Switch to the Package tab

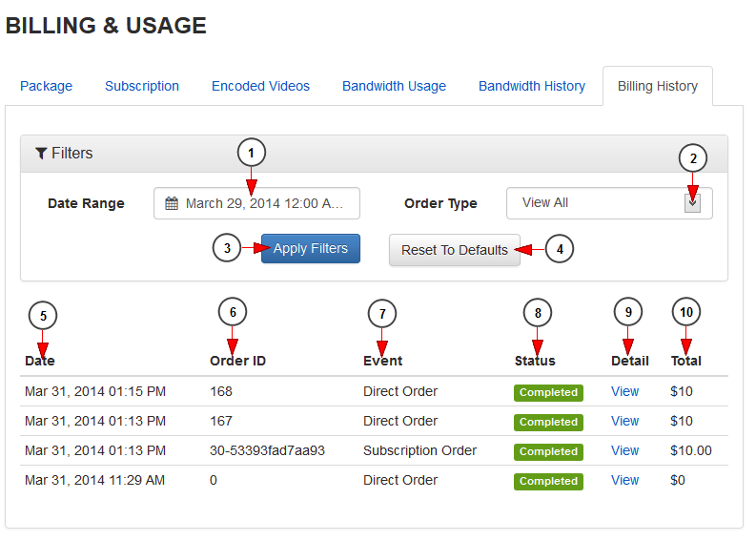(47, 86)
